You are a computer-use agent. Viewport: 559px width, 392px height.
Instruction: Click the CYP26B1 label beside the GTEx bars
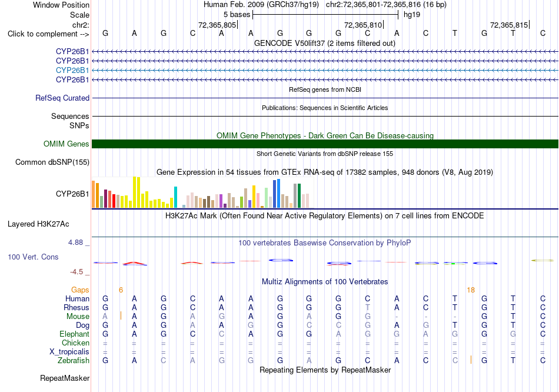click(x=72, y=194)
